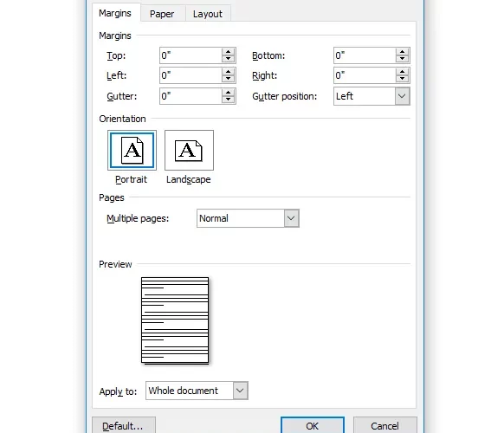Switch to the Layout tab
This screenshot has height=433, width=504.
208,14
